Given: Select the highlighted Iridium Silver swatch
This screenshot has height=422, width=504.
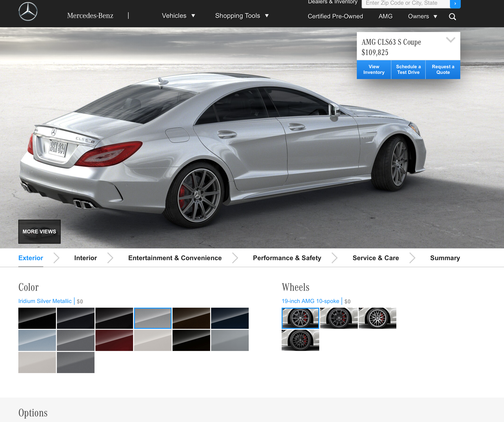Looking at the screenshot, I should (x=153, y=318).
